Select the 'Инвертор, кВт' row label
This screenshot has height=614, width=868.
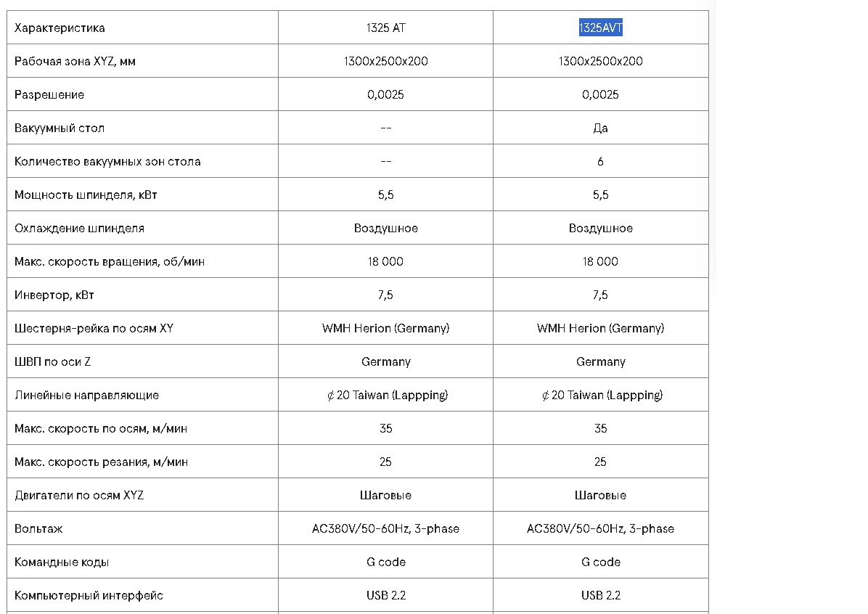[x=54, y=295]
